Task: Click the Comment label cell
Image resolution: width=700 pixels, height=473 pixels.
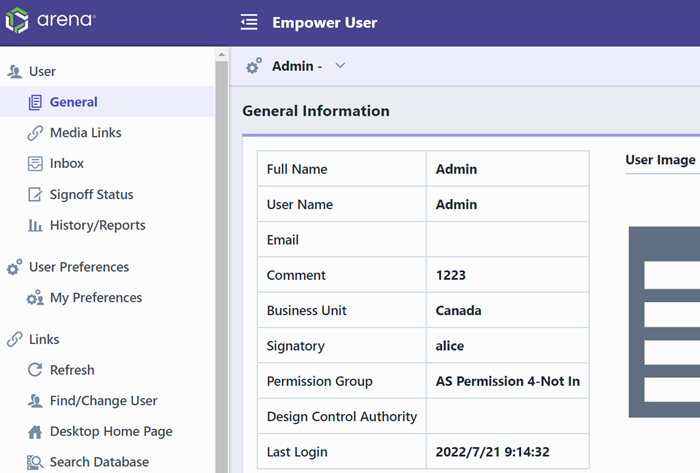Action: click(x=342, y=274)
